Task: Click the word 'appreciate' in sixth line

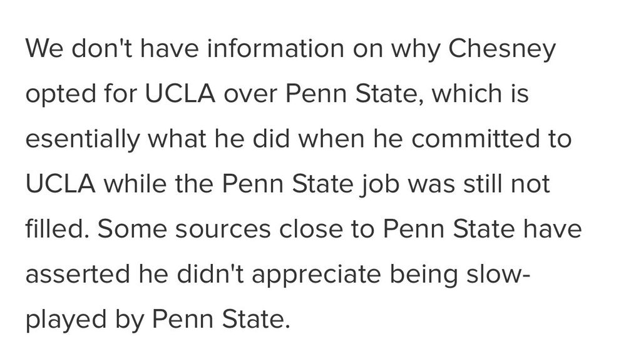Action: click(x=316, y=275)
